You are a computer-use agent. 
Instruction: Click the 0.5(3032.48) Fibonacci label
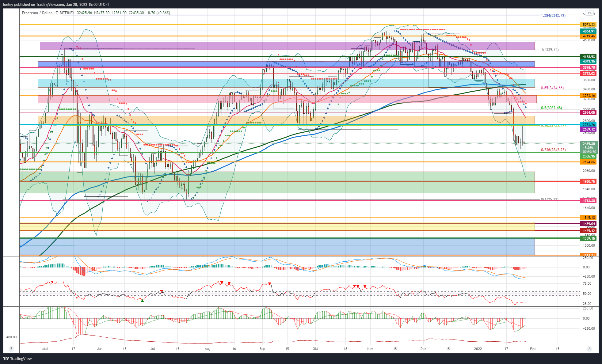[551, 108]
